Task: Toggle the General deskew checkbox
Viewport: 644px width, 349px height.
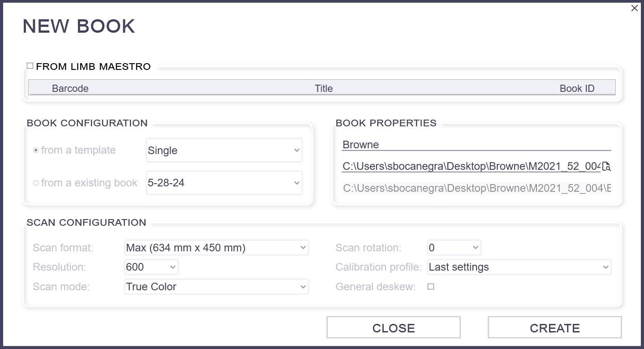Action: coord(430,286)
